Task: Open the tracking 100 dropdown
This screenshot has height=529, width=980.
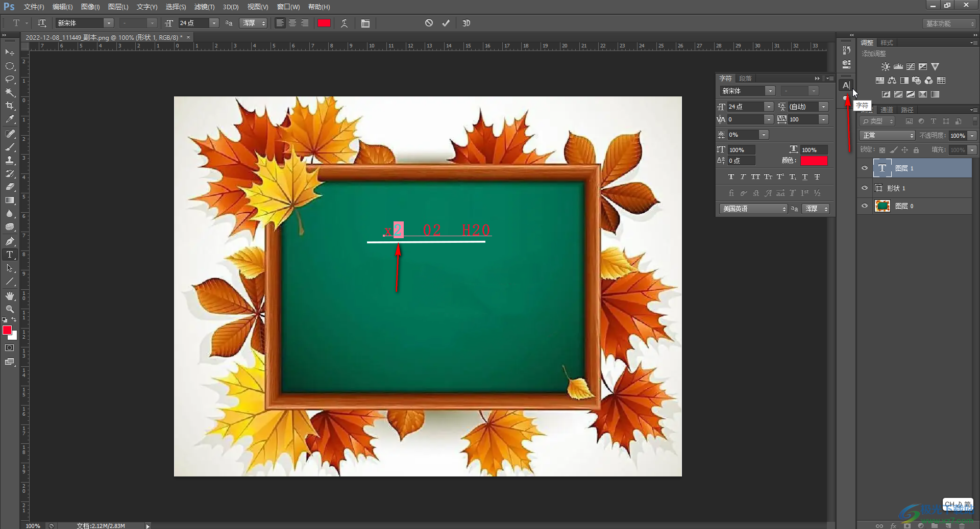Action: click(823, 119)
